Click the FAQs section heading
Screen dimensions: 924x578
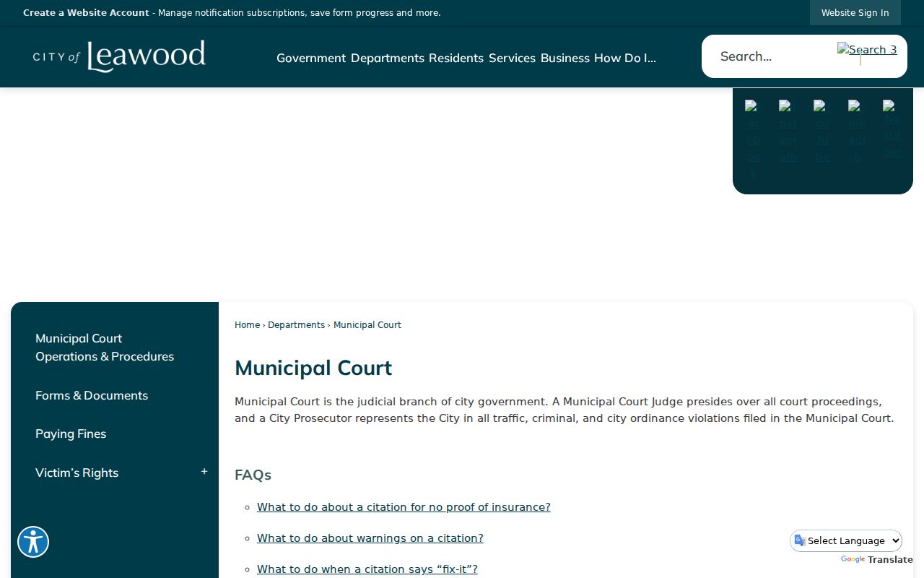point(253,475)
